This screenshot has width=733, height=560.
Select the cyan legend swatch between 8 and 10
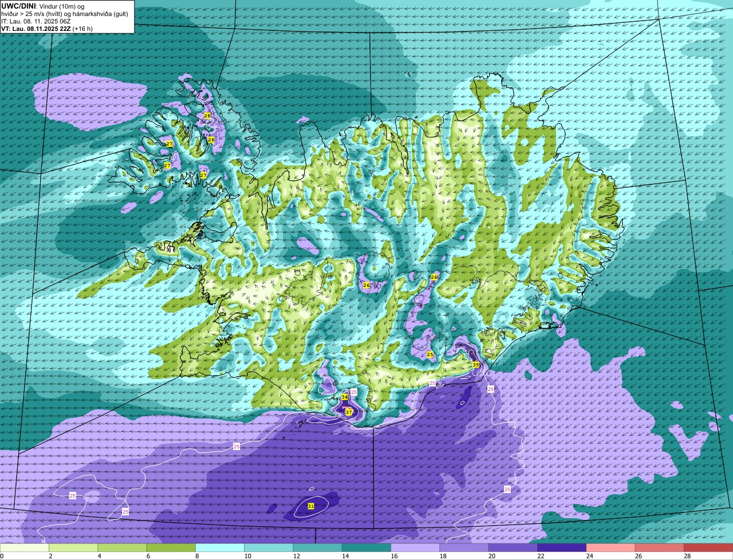(220, 548)
